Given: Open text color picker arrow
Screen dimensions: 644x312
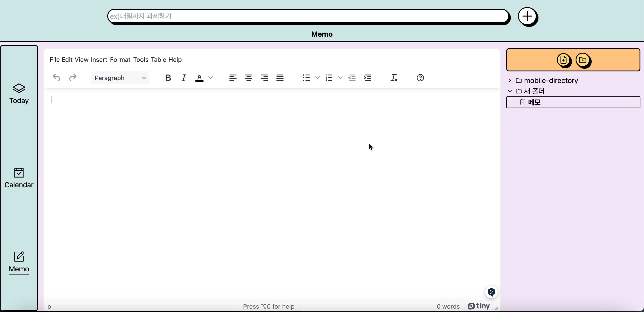Looking at the screenshot, I should (211, 78).
